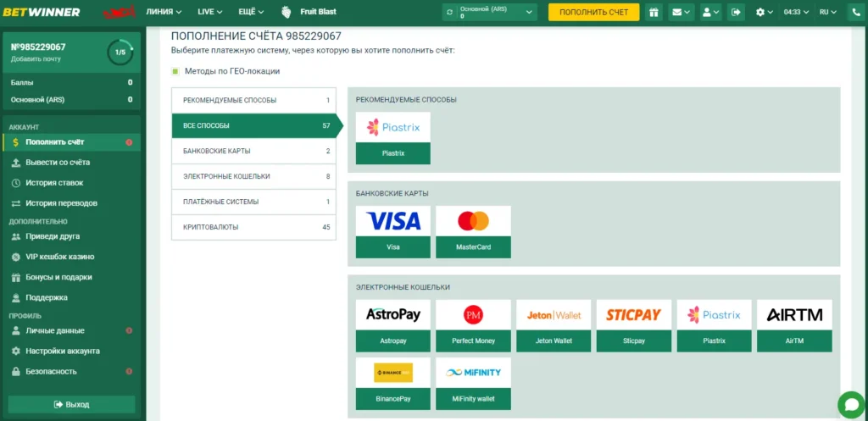Click the 1/5 profile progress circle
This screenshot has height=421, width=868.
point(120,52)
